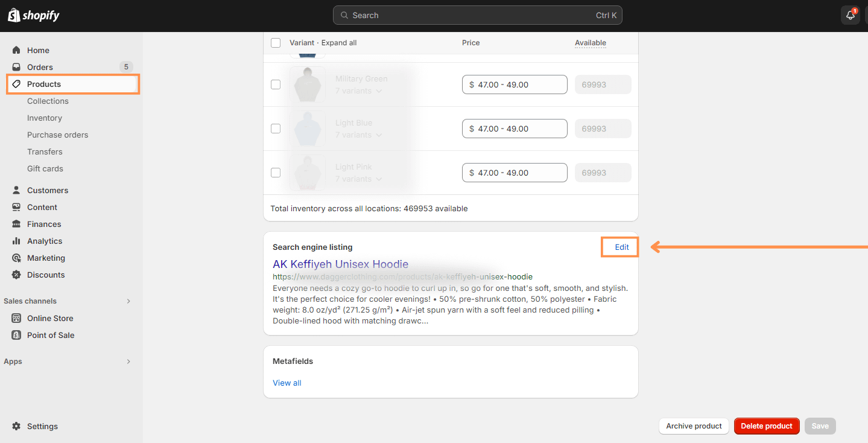
Task: Click Light Blue price field
Action: pos(515,129)
